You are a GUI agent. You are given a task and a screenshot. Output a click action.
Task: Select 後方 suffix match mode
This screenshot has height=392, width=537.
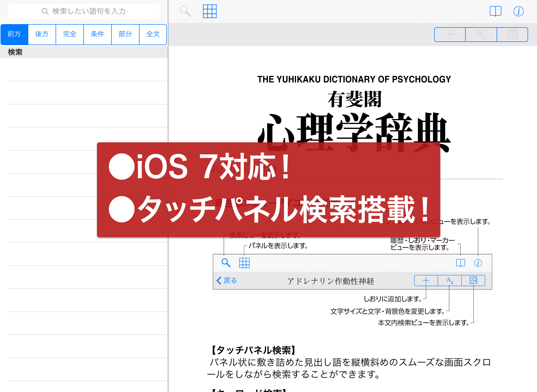pyautogui.click(x=42, y=34)
